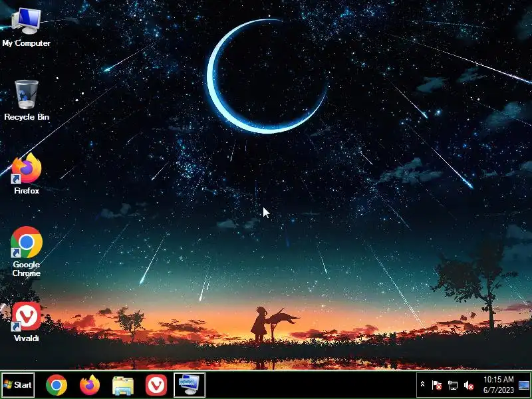Select the My Computer desktop icon
Image resolution: width=532 pixels, height=399 pixels.
click(x=26, y=27)
